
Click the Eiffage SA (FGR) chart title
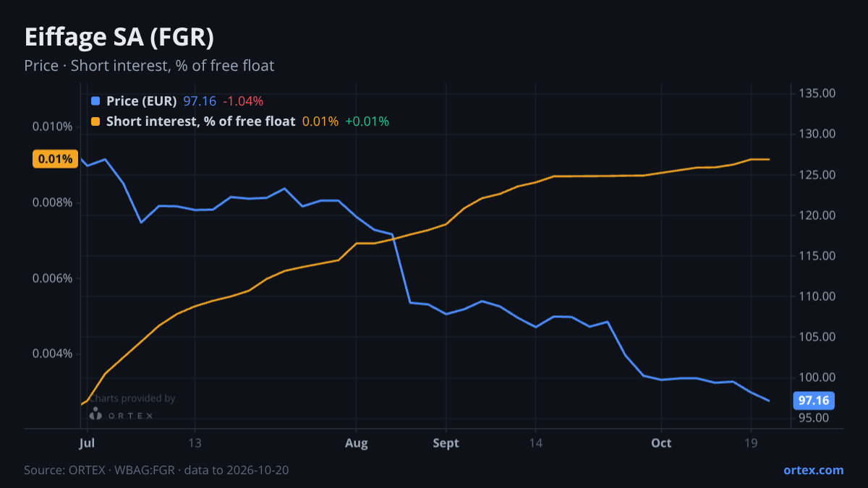(x=119, y=37)
